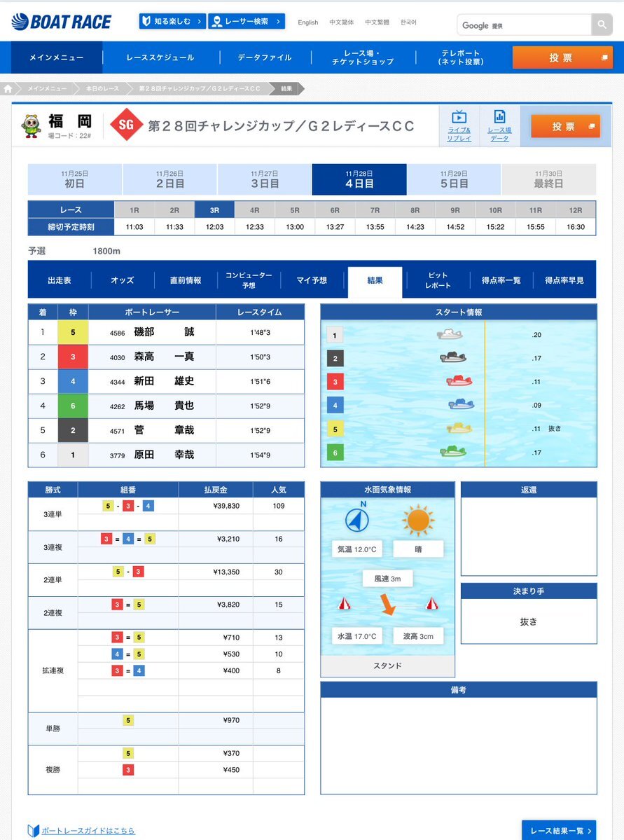
Task: Click the BOAT RACE logo
Action: tap(61, 22)
